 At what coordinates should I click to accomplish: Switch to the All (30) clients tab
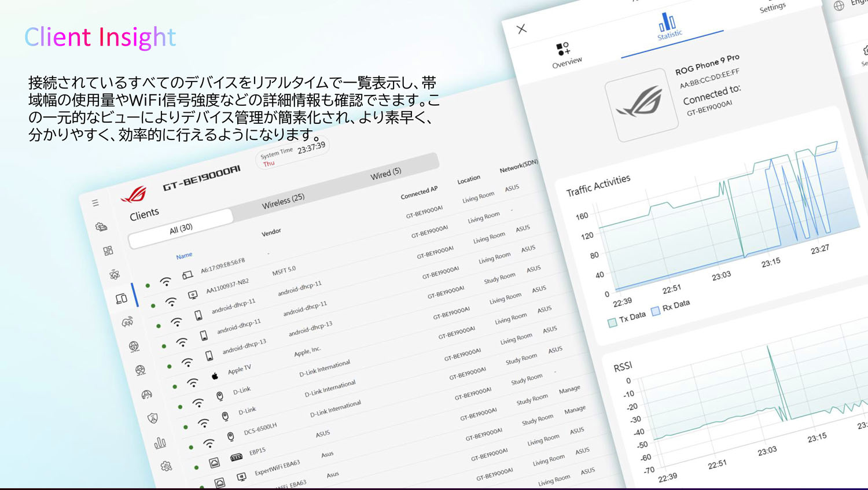(x=181, y=229)
